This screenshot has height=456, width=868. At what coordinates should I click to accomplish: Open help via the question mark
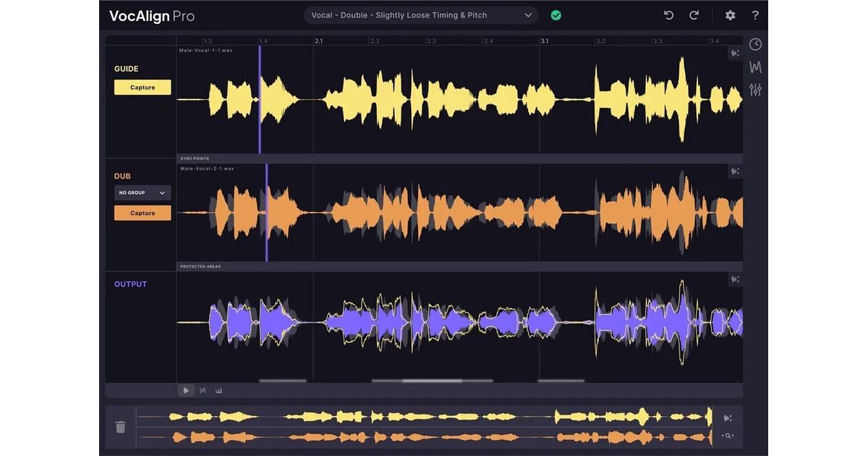(755, 15)
